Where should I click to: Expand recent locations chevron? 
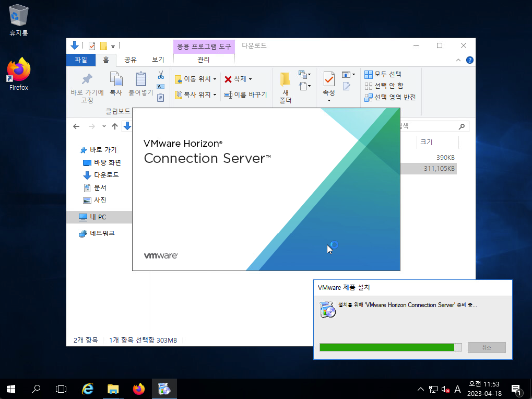104,126
